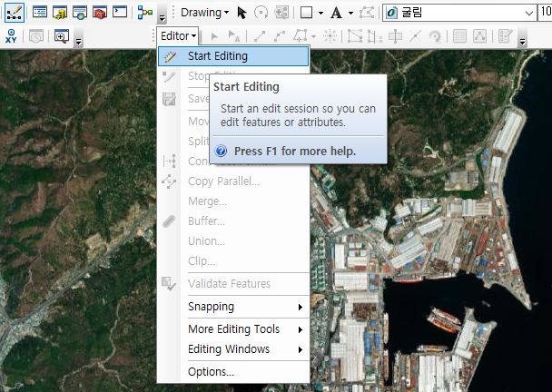Image resolution: width=552 pixels, height=392 pixels.
Task: Click the Reshape Feature Tool icon
Action: tap(375, 36)
